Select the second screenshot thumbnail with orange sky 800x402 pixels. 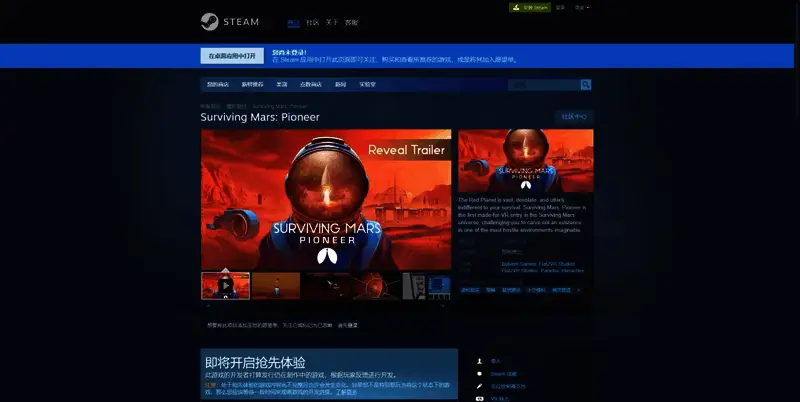pos(276,286)
